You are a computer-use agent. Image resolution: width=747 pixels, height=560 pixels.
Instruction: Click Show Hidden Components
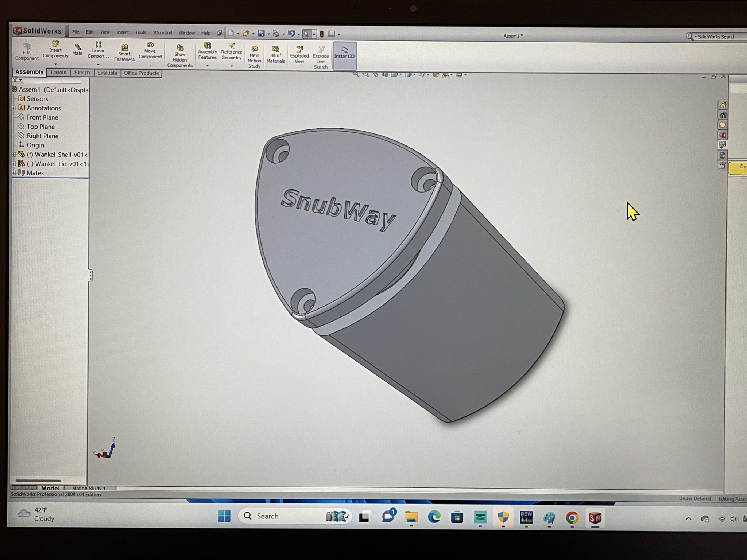tap(180, 56)
